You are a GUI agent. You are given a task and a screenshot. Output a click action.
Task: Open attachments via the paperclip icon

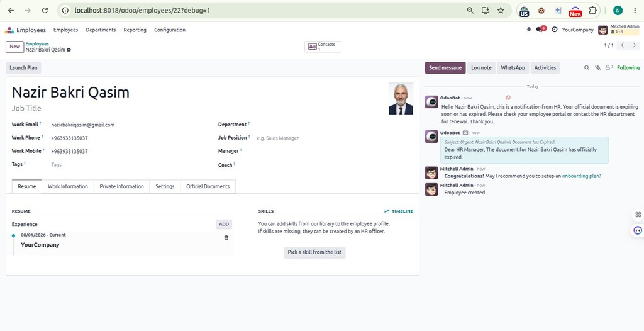point(597,68)
